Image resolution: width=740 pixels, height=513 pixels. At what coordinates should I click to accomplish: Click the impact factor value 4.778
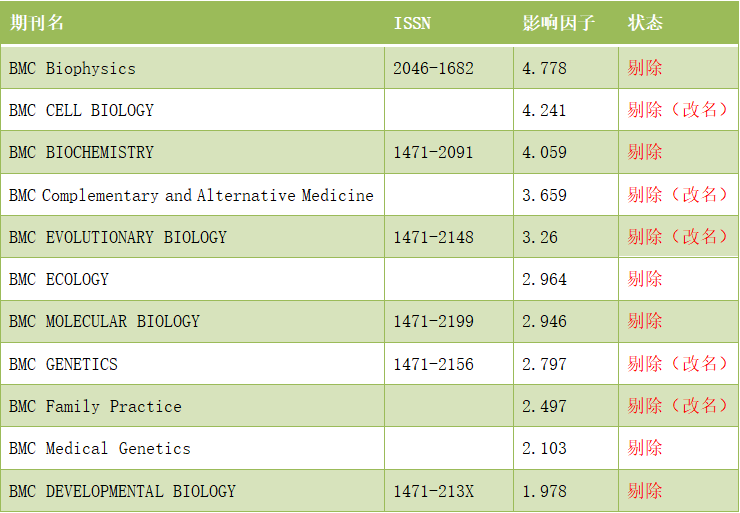(x=544, y=69)
